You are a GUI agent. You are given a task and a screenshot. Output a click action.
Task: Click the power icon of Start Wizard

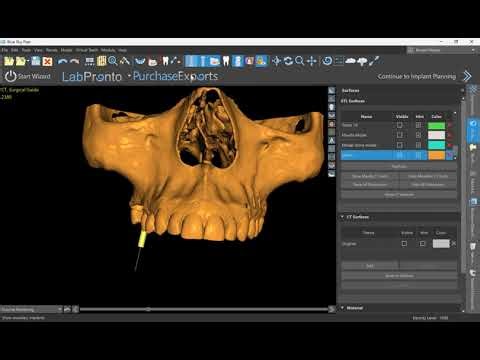10,76
